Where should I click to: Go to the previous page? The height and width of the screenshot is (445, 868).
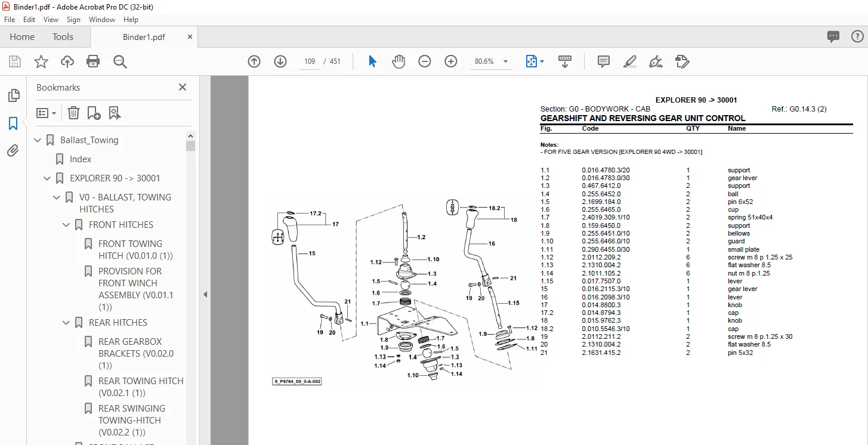254,61
